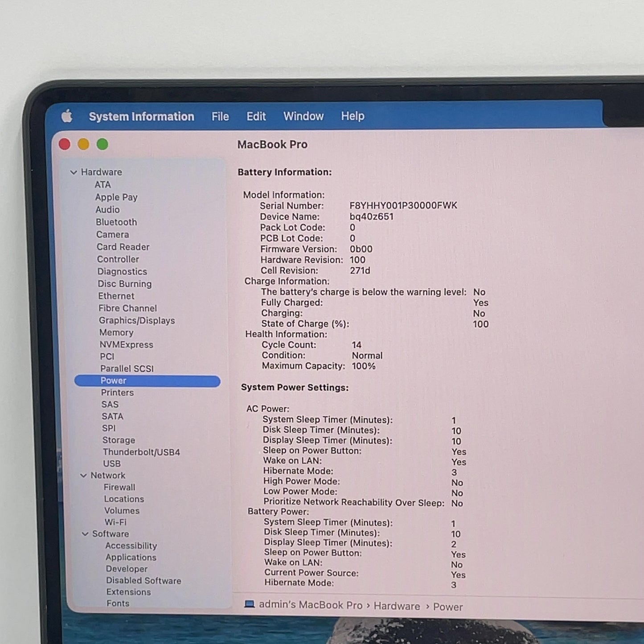Select Bluetooth in the sidebar
Viewport: 644px width, 644px height.
pos(116,222)
